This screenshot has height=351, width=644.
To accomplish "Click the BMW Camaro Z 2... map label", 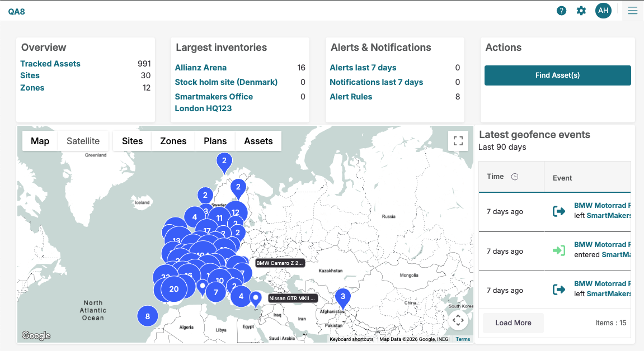I will click(x=280, y=263).
